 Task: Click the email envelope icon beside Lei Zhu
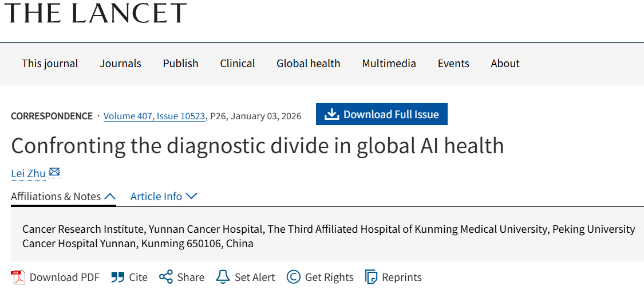[54, 173]
